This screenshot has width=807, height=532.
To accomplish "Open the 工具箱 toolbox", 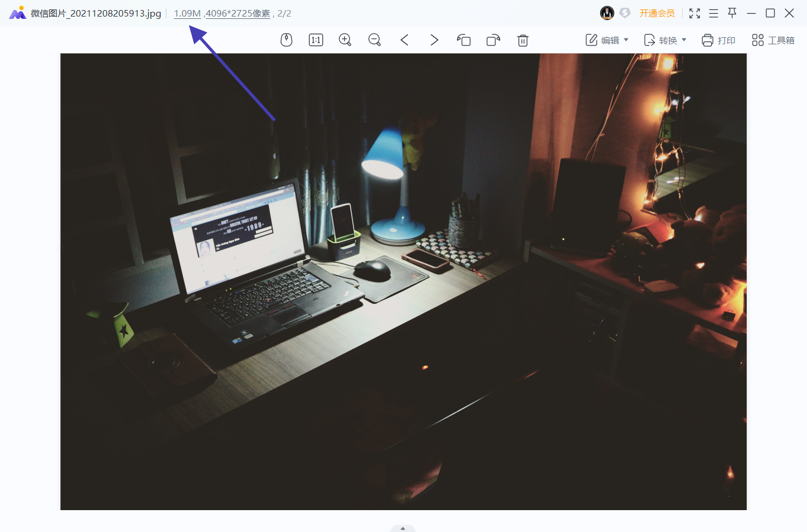I will click(x=773, y=40).
